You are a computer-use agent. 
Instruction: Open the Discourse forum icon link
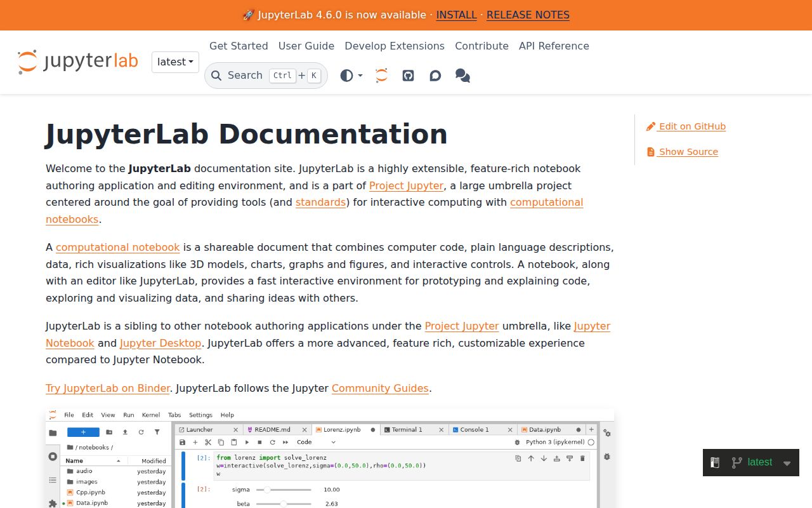(435, 76)
